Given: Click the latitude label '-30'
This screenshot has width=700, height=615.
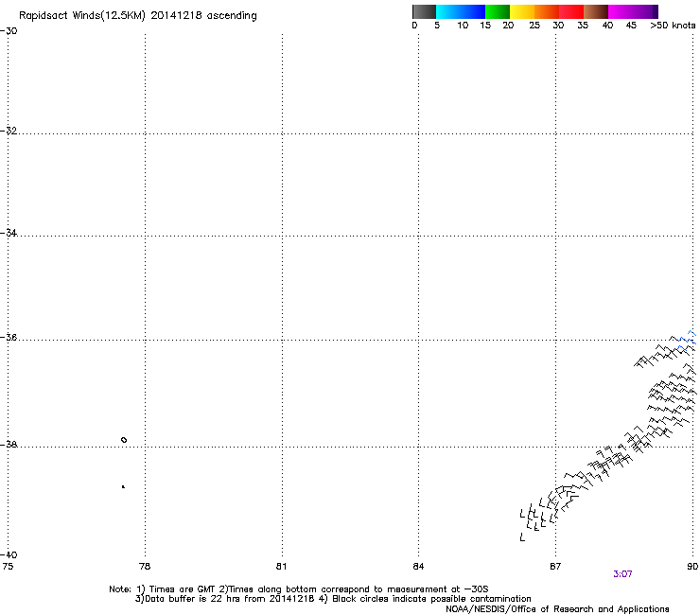Looking at the screenshot, I should pos(9,31).
